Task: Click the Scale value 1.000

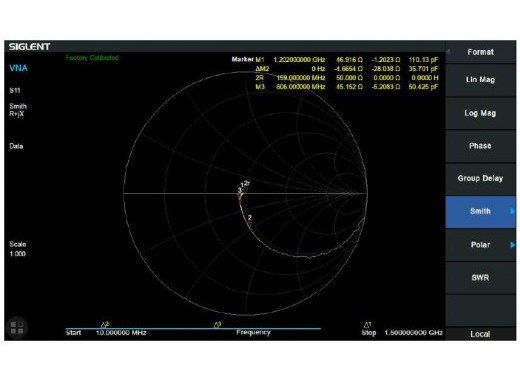Action: [17, 254]
